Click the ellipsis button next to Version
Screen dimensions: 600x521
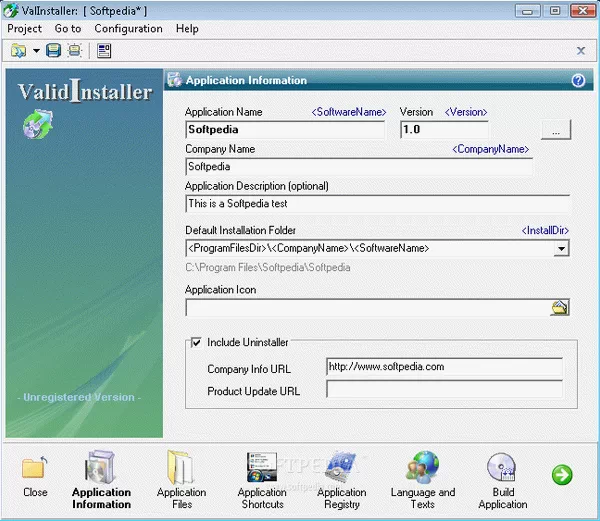pyautogui.click(x=556, y=129)
